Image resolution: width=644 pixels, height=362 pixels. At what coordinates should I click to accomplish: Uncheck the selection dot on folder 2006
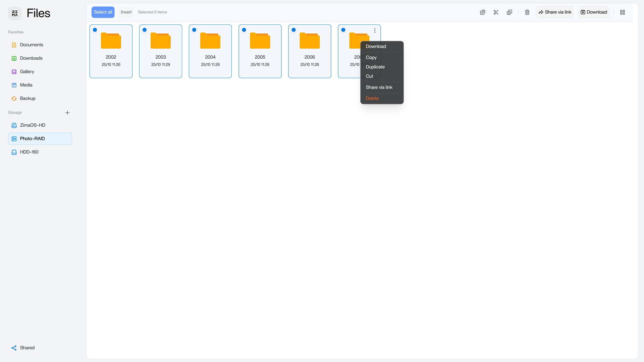pos(293,30)
